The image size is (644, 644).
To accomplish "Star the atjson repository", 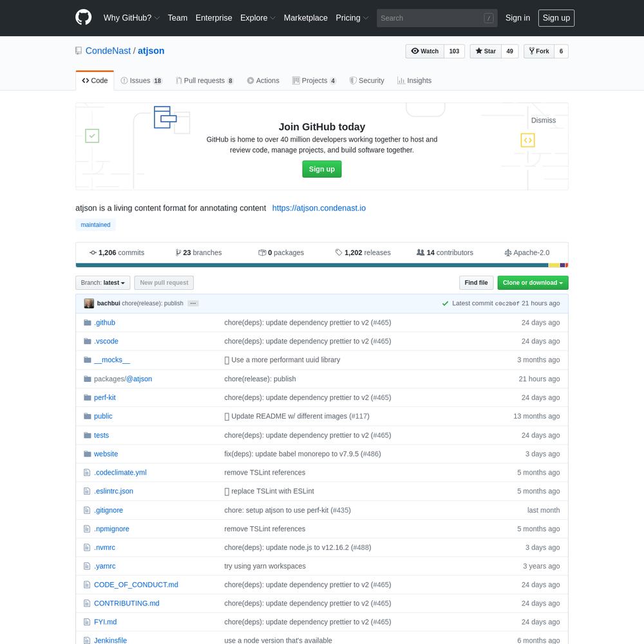I will (486, 51).
